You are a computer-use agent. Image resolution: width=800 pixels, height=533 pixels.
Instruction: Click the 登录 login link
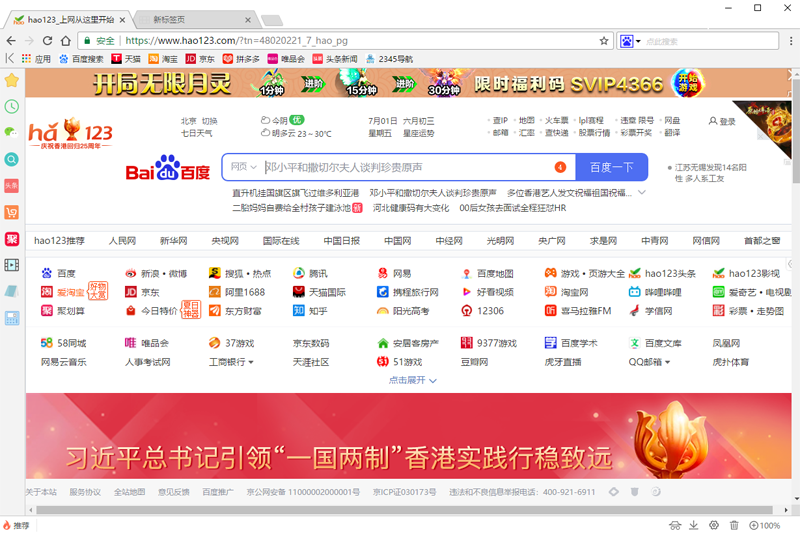722,121
